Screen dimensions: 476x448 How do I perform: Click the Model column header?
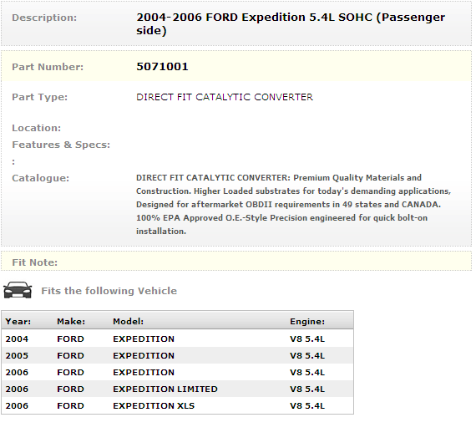click(128, 321)
